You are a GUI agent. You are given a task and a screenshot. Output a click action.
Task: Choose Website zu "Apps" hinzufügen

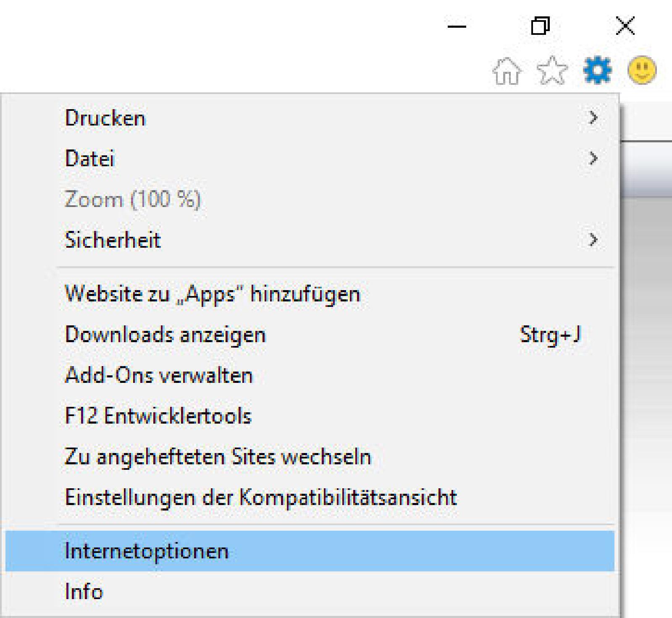pyautogui.click(x=310, y=293)
